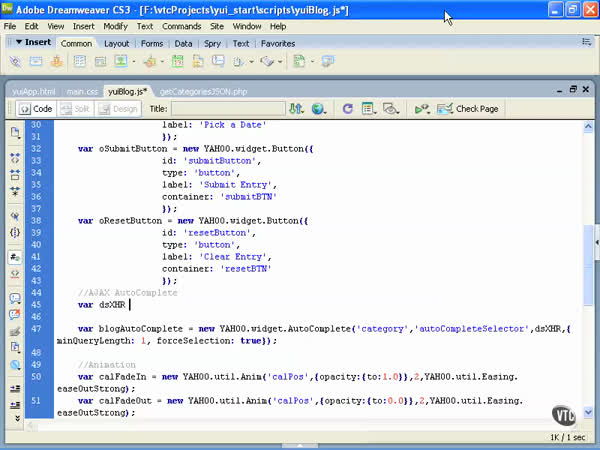The image size is (600, 450).
Task: Click Preview in Browser globe icon
Action: point(319,108)
